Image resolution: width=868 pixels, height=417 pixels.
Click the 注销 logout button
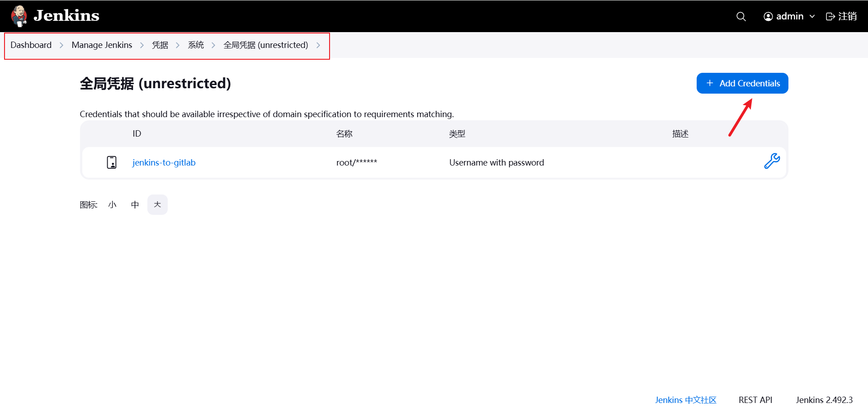(x=841, y=16)
